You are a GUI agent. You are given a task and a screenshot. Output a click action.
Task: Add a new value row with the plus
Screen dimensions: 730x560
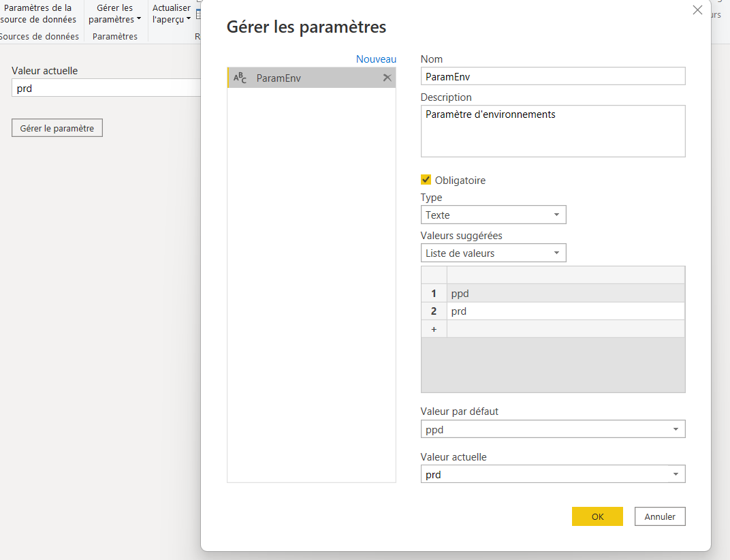(x=434, y=329)
